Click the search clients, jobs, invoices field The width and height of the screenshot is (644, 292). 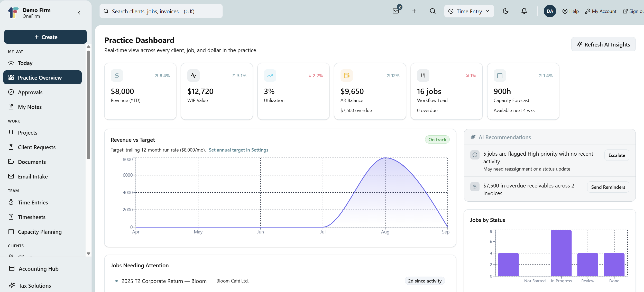pyautogui.click(x=161, y=11)
